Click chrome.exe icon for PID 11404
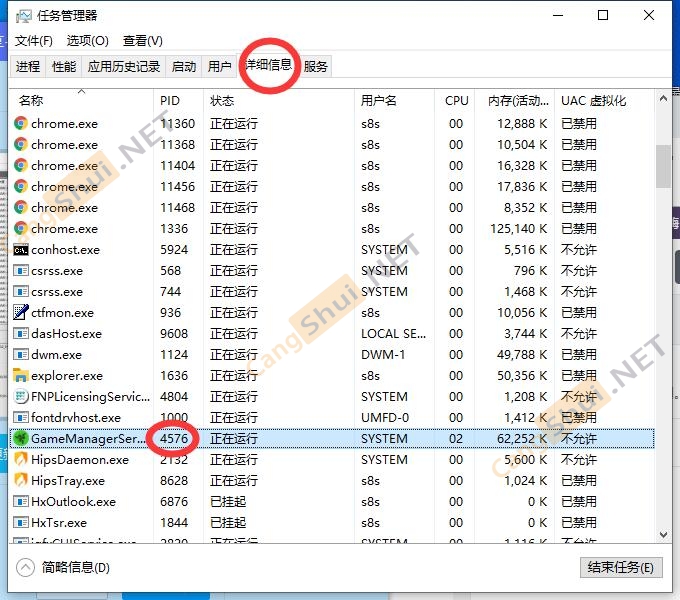680x600 pixels. 21,166
